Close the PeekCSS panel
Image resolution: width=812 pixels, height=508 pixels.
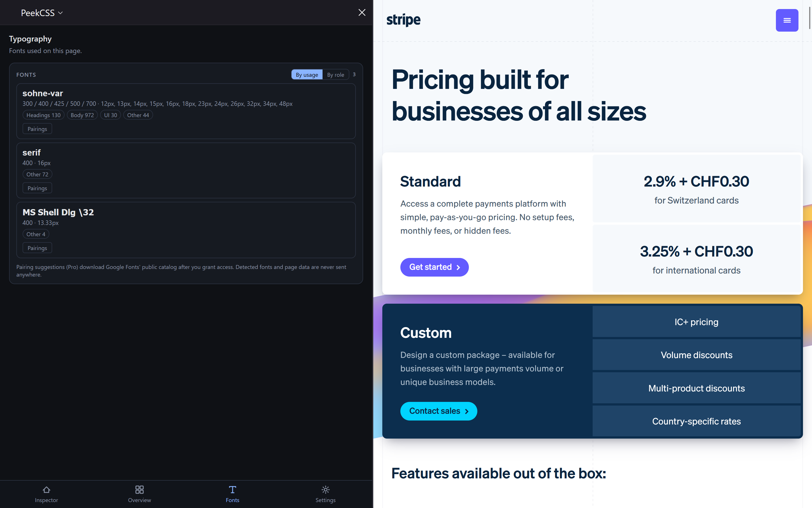[x=362, y=12]
